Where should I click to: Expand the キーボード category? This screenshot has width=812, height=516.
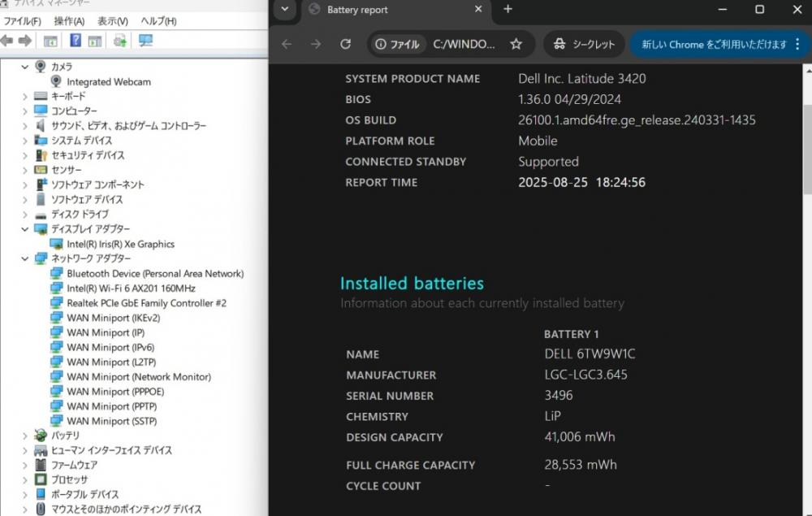[24, 97]
